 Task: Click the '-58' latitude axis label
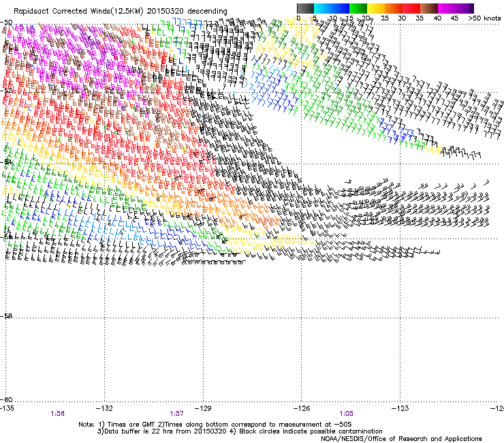click(x=6, y=316)
